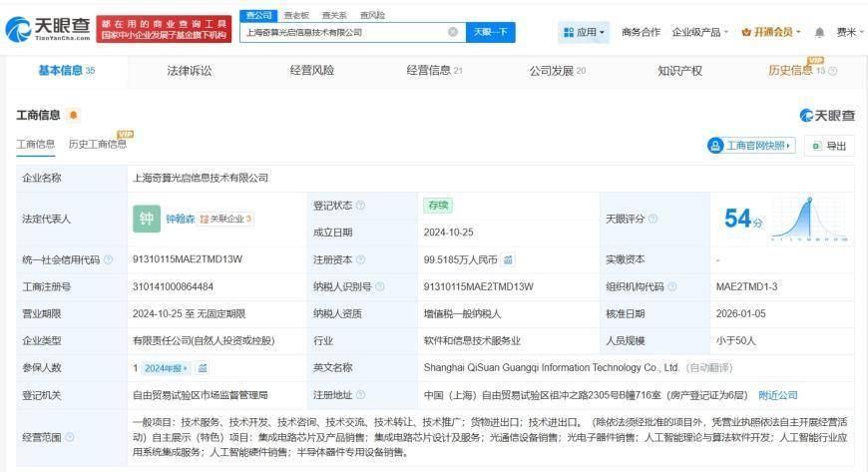Viewport: 868px width, 472px height.
Task: Open the 应用 dropdown menu
Action: pos(584,32)
